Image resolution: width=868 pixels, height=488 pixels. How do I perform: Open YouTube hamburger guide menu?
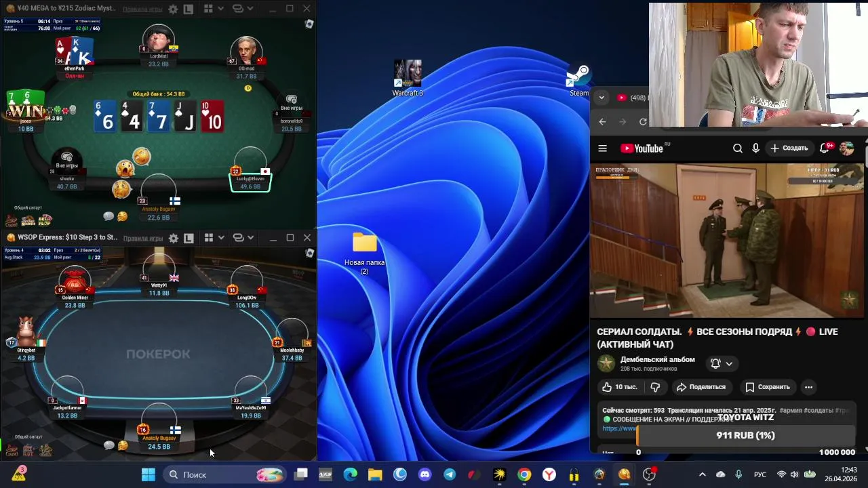click(602, 148)
